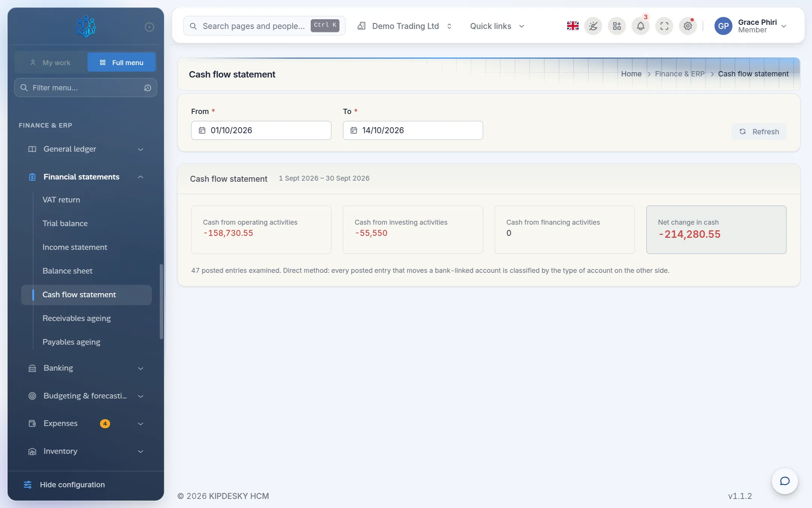Viewport: 812px width, 508px height.
Task: Toggle the sidebar pin circle icon
Action: [149, 27]
